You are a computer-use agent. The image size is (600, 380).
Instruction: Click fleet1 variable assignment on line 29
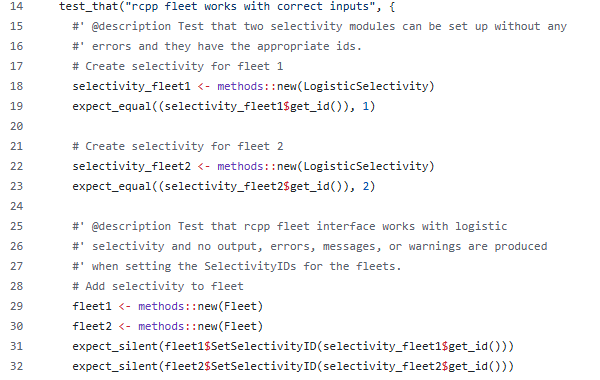pyautogui.click(x=92, y=307)
